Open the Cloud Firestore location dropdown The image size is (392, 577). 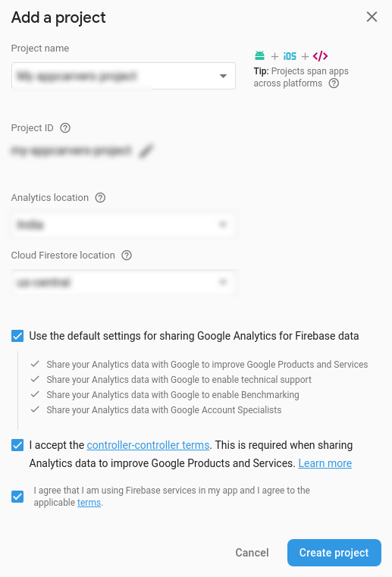pos(124,282)
